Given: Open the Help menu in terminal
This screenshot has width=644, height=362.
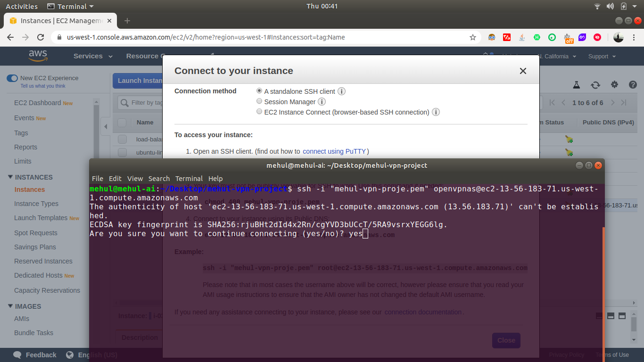Looking at the screenshot, I should [x=215, y=179].
